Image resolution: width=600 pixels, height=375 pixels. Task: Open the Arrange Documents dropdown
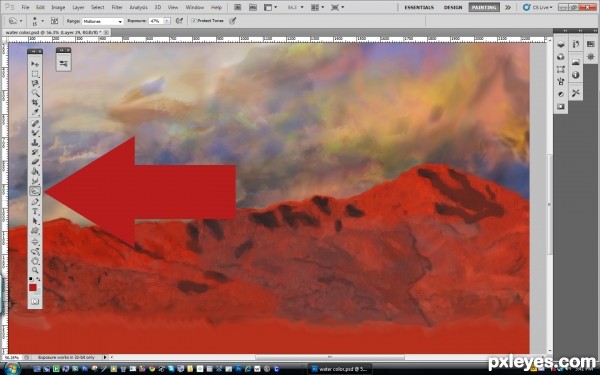coord(318,7)
